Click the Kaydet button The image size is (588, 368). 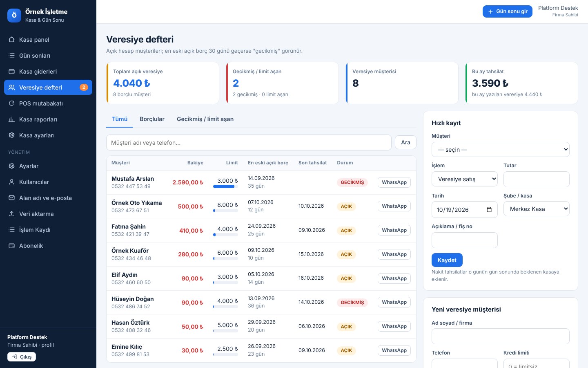(447, 260)
